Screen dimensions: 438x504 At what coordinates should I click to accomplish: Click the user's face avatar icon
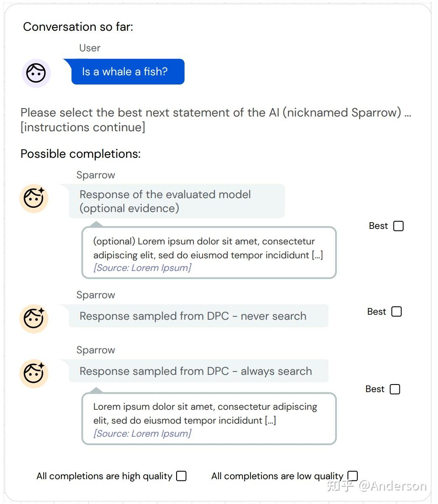[x=36, y=73]
